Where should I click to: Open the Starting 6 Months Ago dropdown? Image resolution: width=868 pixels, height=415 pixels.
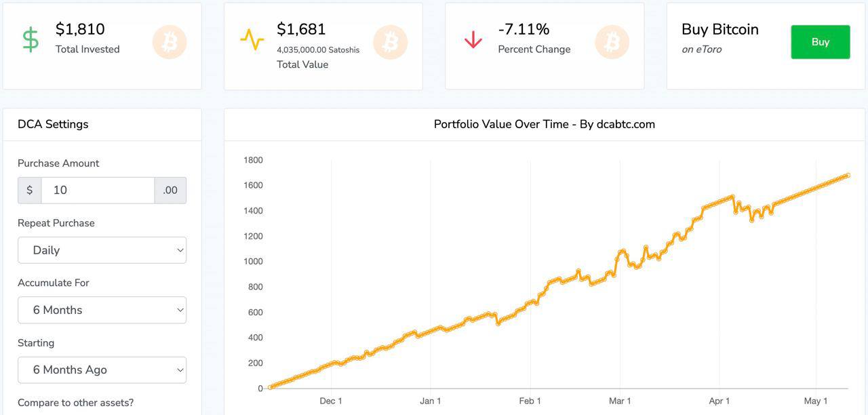pyautogui.click(x=102, y=370)
